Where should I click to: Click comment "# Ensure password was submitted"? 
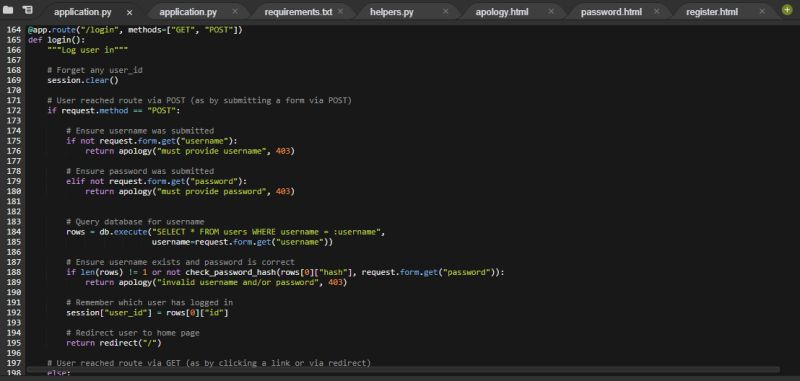click(140, 171)
